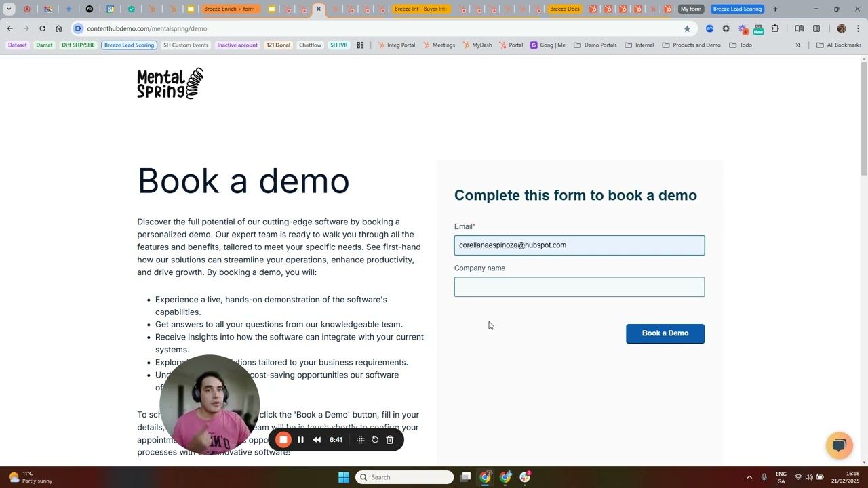The width and height of the screenshot is (868, 488).
Task: Open the Demo Portals bookmark folder
Action: (595, 45)
